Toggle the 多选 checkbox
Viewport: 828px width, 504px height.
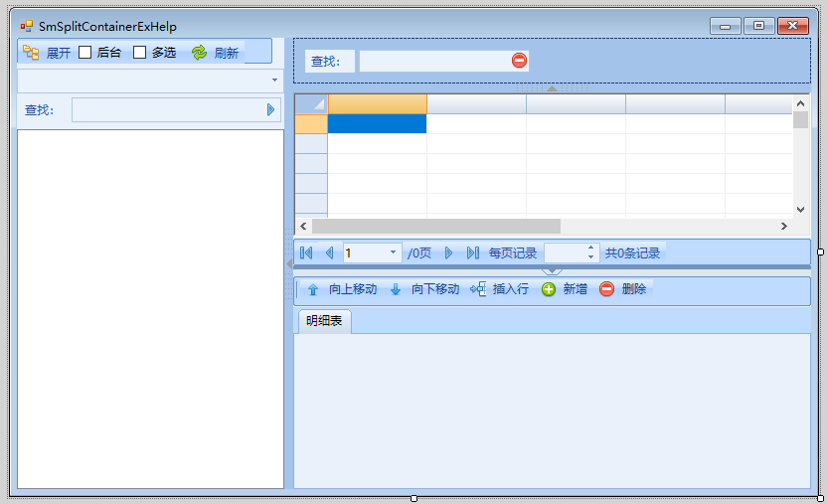click(139, 53)
